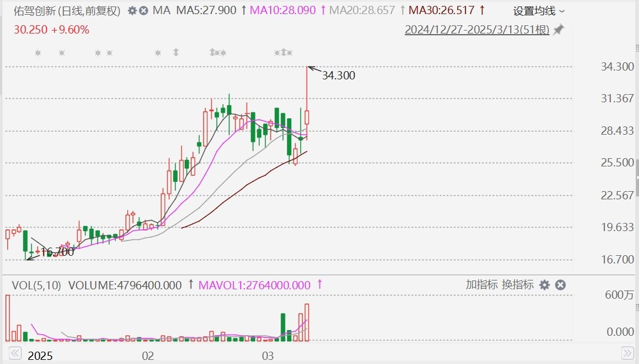639x364 pixels.
Task: Click 换指标 to switch indicator
Action: coord(518,285)
